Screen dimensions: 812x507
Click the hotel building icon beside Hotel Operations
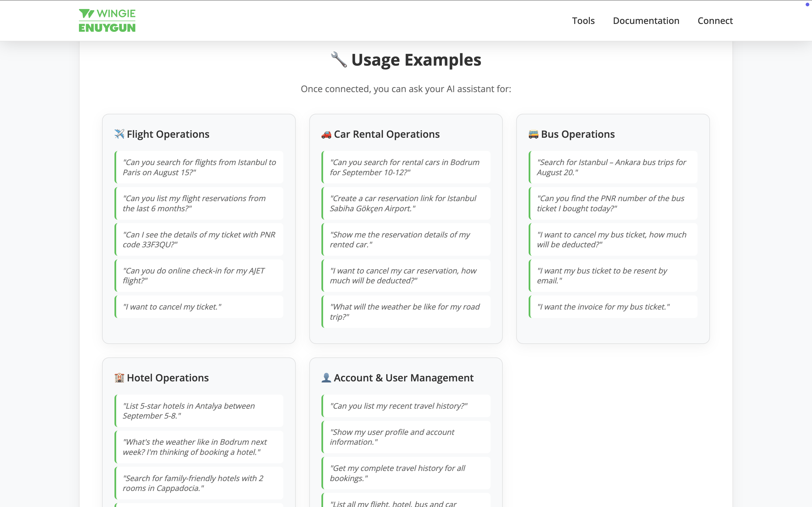119,377
